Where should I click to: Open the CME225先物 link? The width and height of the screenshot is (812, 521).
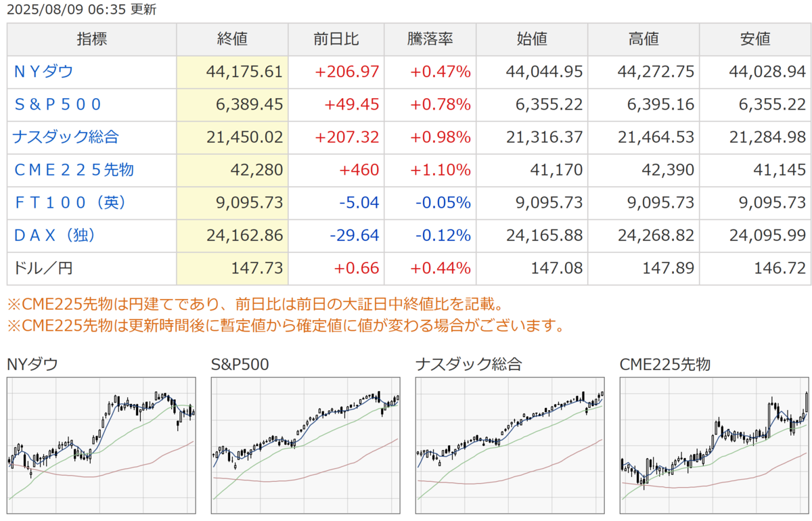point(74,170)
